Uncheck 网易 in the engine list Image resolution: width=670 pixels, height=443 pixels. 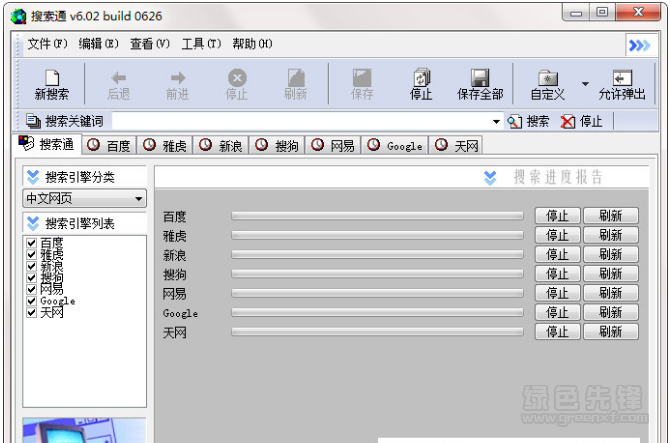pos(32,289)
